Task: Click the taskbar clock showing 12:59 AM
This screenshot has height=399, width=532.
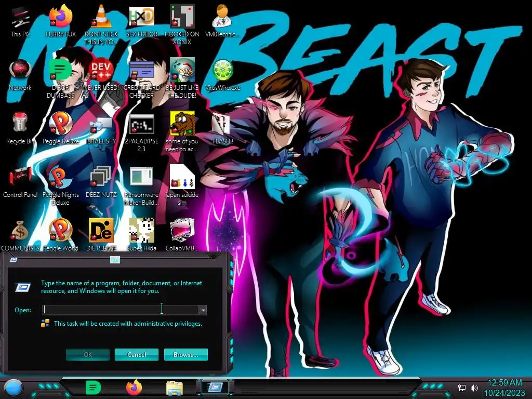Action: tap(504, 388)
